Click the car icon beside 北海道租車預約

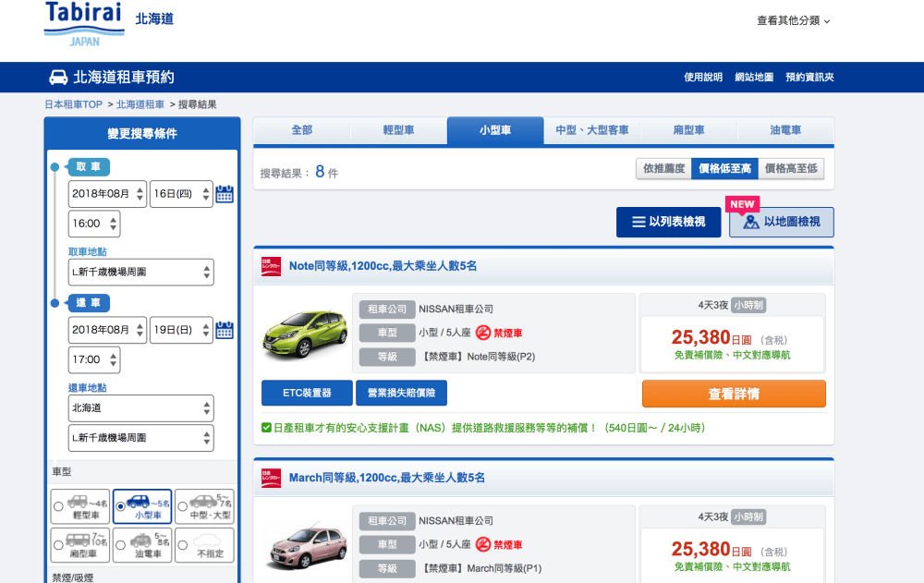57,78
